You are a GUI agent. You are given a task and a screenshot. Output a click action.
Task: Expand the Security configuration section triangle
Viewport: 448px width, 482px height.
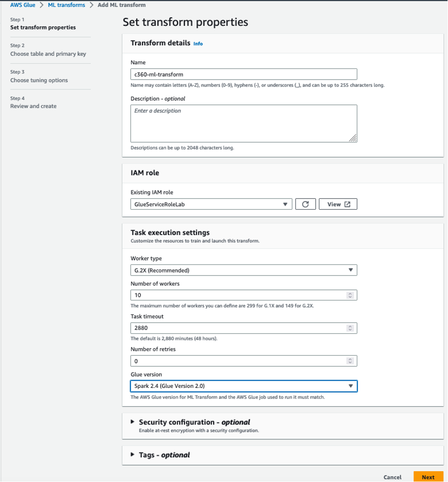coord(132,422)
